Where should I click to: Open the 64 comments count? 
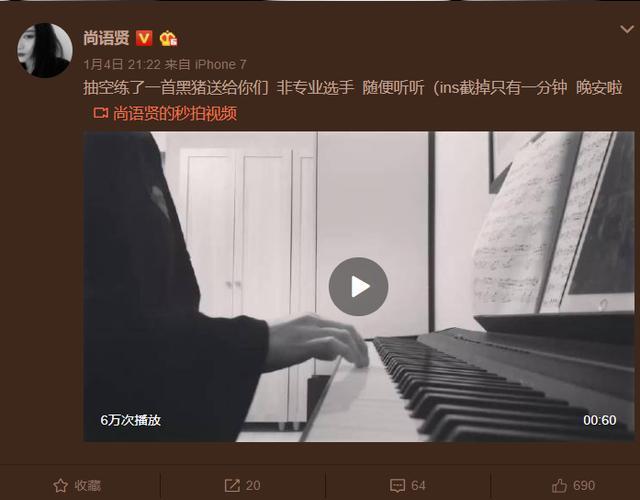418,485
